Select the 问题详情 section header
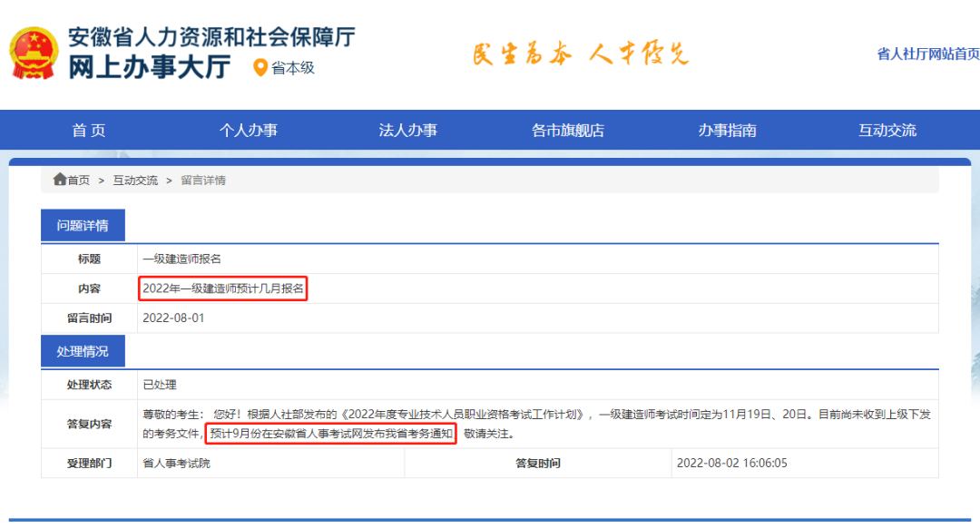Screen dimensions: 980x528 (83, 226)
